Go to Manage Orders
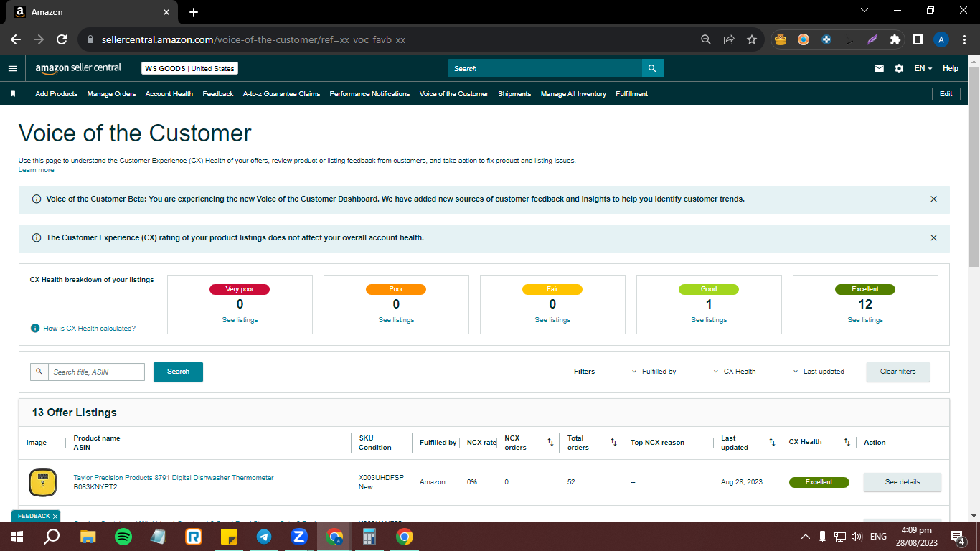 click(x=111, y=94)
